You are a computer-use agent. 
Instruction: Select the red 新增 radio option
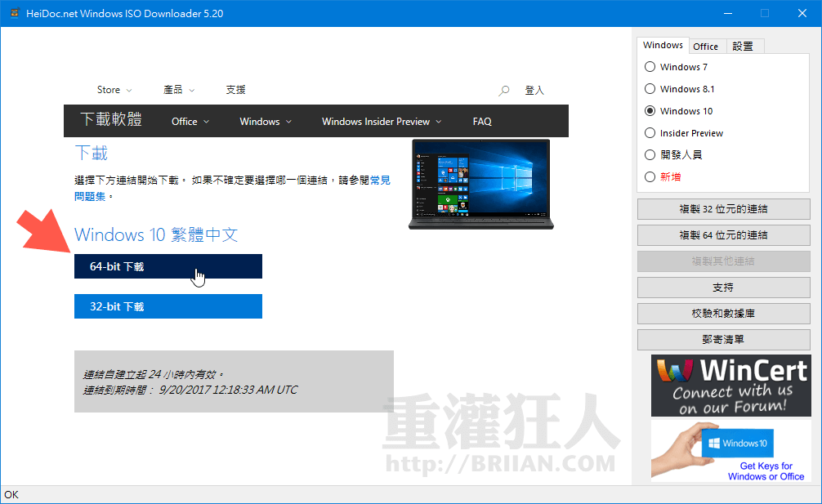click(650, 177)
